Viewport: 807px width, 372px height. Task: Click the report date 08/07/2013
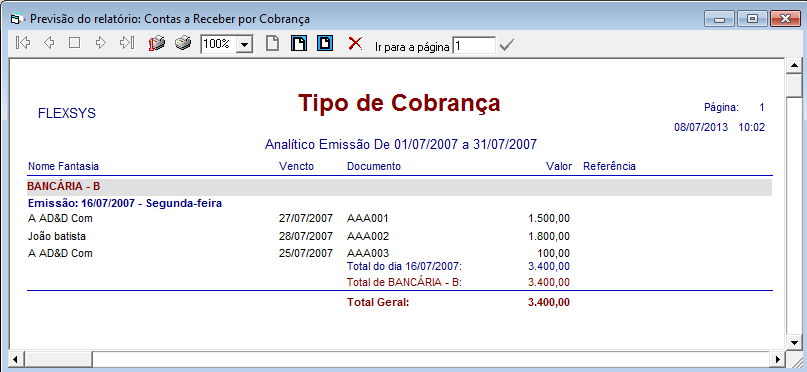(701, 127)
